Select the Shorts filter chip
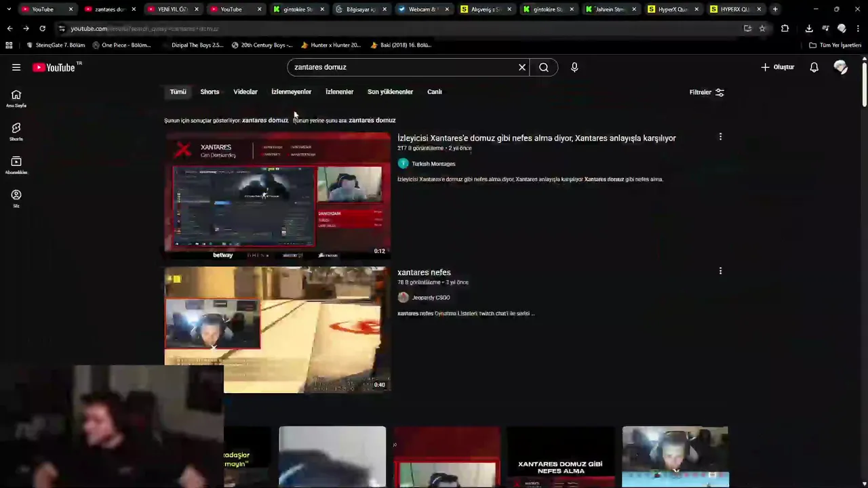 point(210,91)
